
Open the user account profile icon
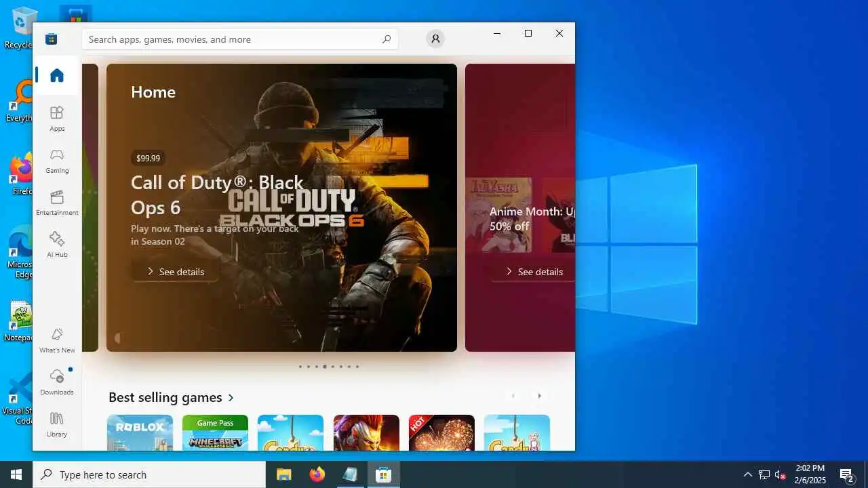tap(435, 39)
